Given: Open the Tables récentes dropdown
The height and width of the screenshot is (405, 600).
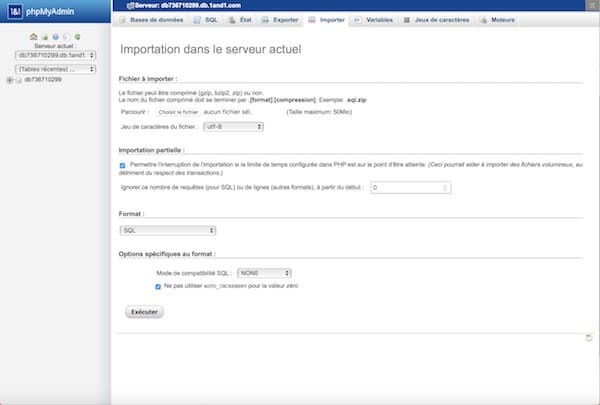Looking at the screenshot, I should point(55,69).
